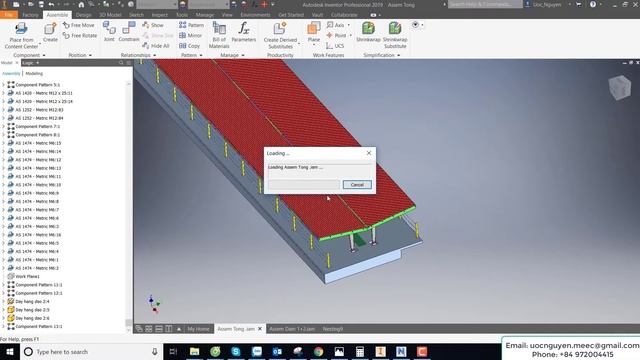Click the Copy component tool
Screen dimensions: 640x360
click(x=190, y=46)
